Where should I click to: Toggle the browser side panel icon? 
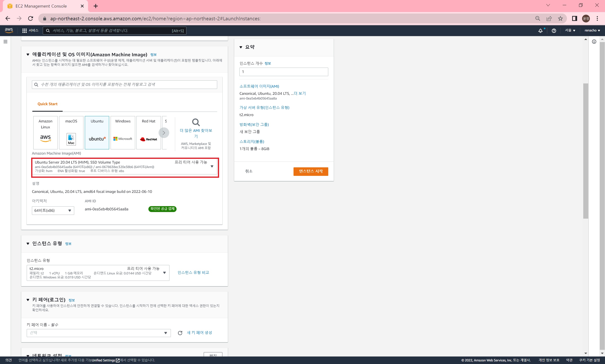point(575,18)
